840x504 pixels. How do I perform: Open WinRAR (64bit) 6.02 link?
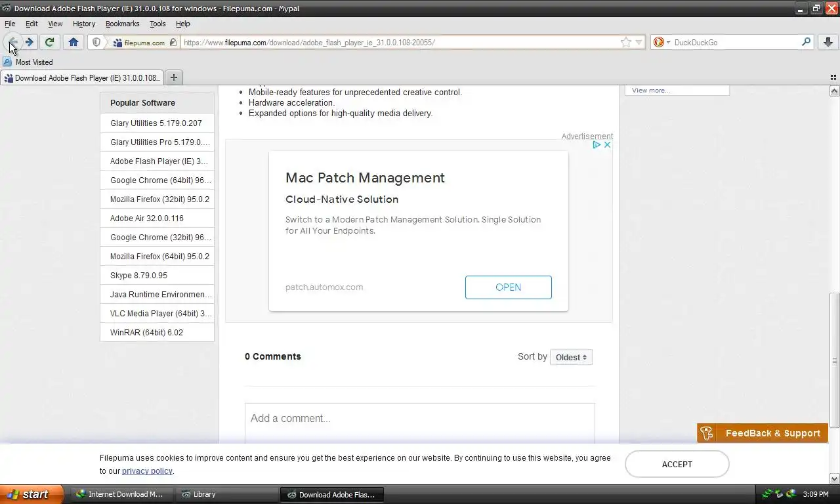(146, 333)
